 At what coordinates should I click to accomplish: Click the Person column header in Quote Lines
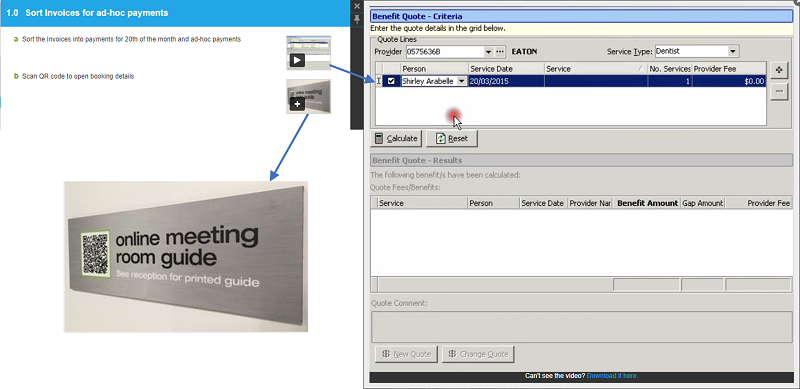click(x=435, y=68)
